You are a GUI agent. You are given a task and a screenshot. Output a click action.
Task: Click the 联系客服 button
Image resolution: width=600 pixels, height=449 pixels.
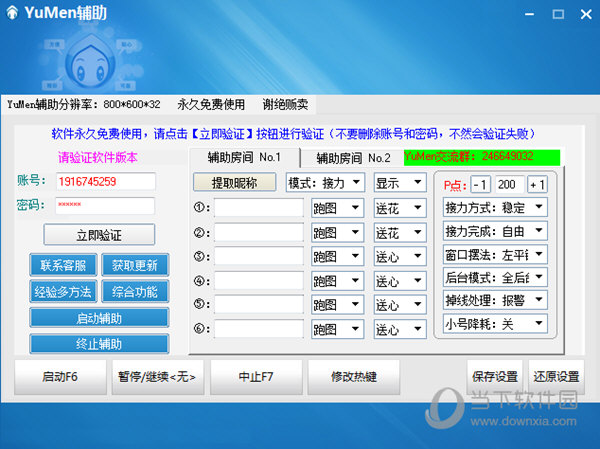tap(63, 265)
